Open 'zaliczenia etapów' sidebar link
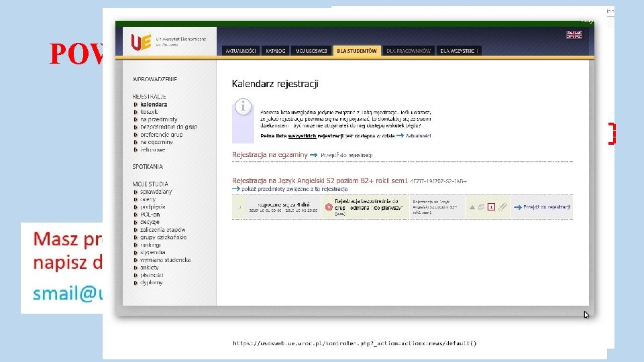The width and height of the screenshot is (644, 362). 162,230
